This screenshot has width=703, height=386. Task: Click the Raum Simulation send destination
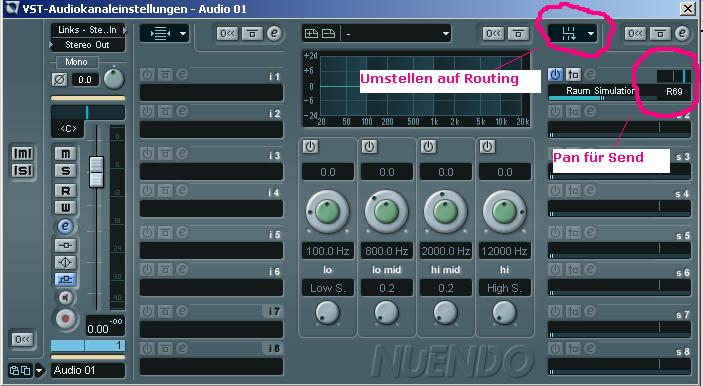(x=600, y=91)
